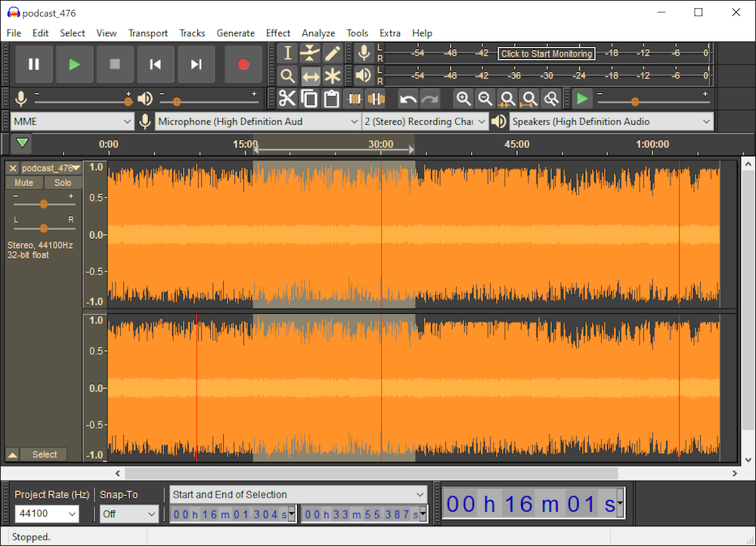The height and width of the screenshot is (546, 756).
Task: Open the Generate menu
Action: (x=235, y=33)
